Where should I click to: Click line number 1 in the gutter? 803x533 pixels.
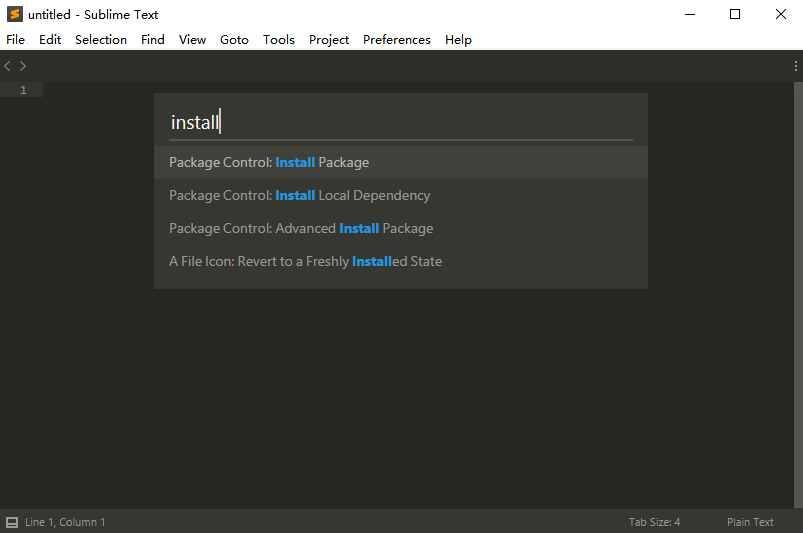click(23, 90)
